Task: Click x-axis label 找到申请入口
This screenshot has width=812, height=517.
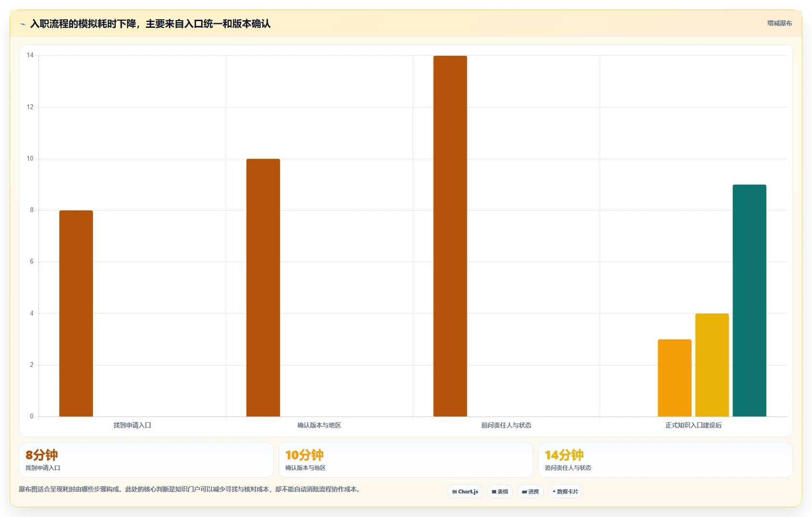Action: point(132,425)
